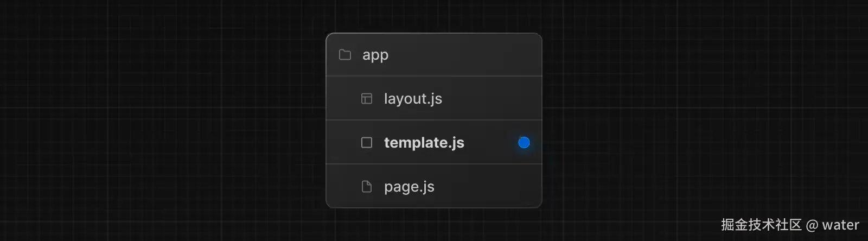Click the blue dot indicator on template.js
The image size is (868, 241).
[524, 142]
